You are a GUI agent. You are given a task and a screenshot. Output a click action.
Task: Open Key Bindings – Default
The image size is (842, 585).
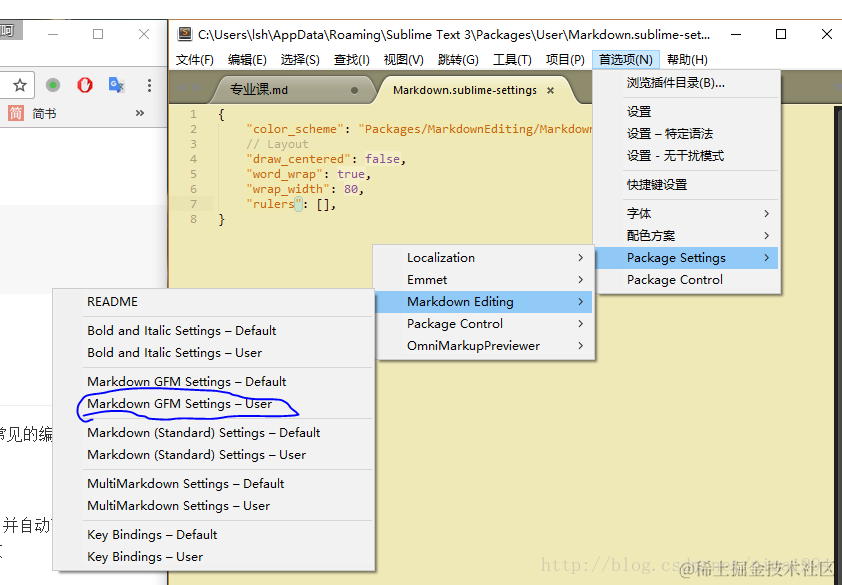coord(214,535)
